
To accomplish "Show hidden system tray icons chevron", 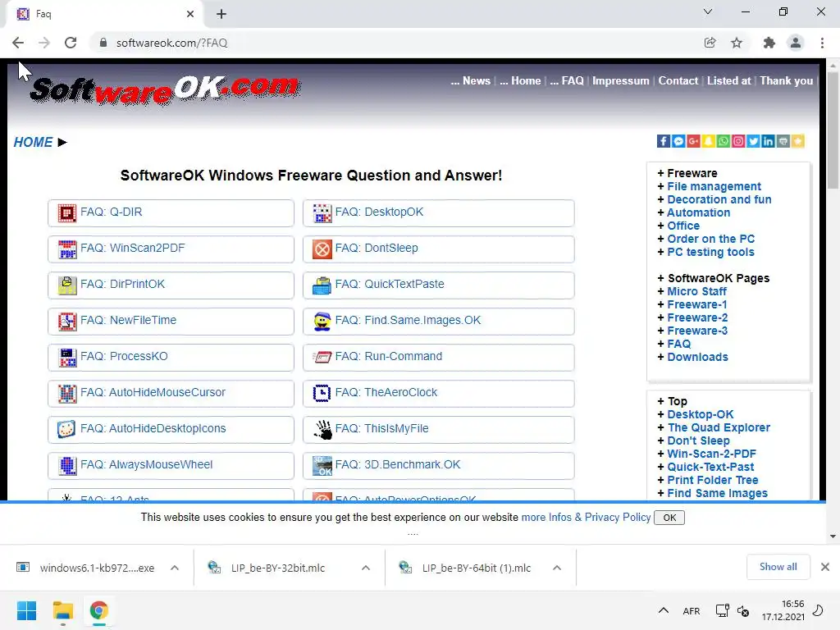I will click(663, 610).
